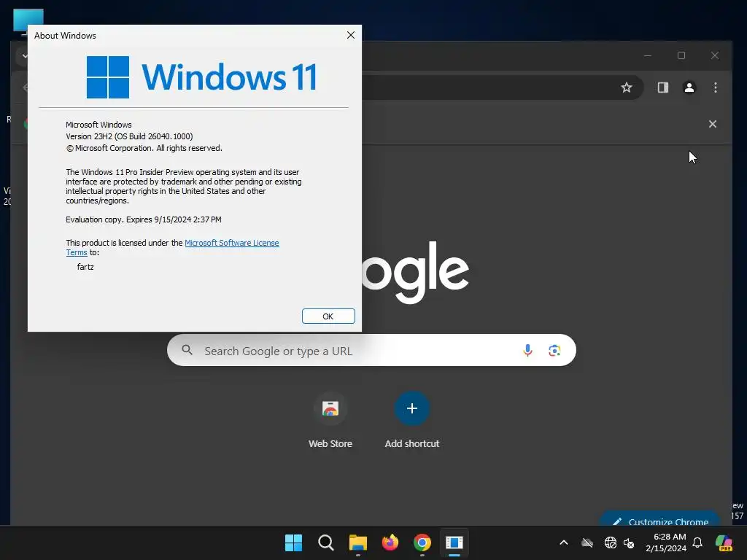Bookmark this page with the star icon
Viewport: 747px width, 560px height.
(x=627, y=87)
